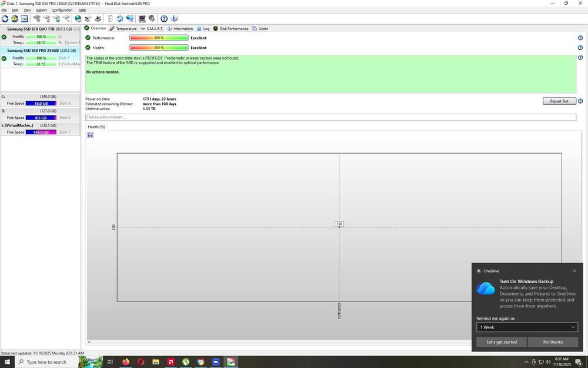Click the Windows Start button

pos(6,362)
